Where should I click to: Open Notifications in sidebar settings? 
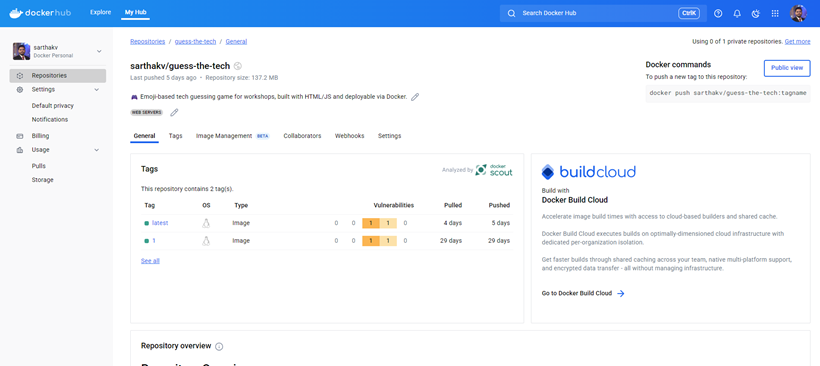pyautogui.click(x=50, y=120)
